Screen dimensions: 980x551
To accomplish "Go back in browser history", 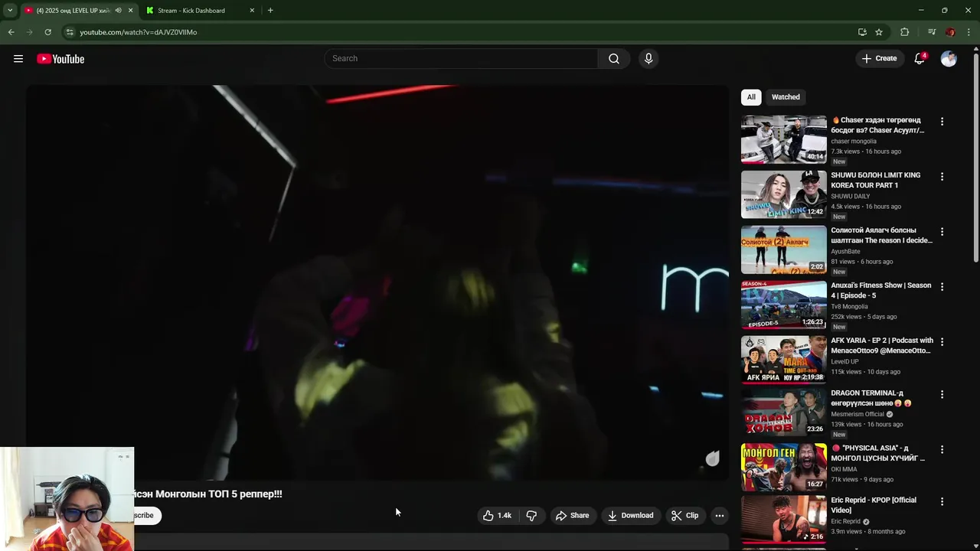I will click(x=11, y=32).
